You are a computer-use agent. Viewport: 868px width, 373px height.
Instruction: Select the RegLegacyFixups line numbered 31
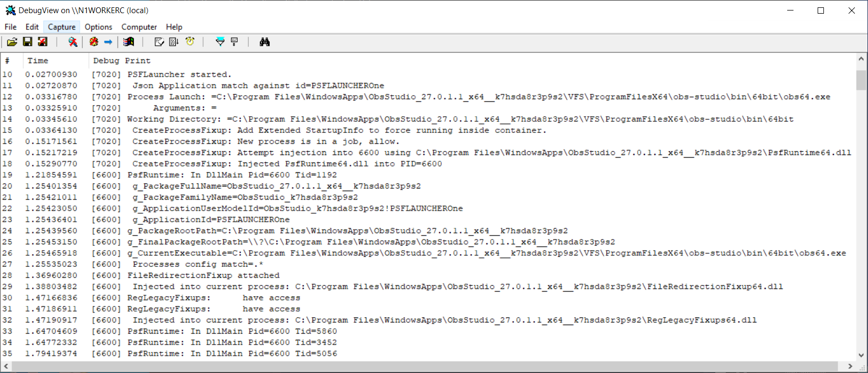(x=429, y=309)
